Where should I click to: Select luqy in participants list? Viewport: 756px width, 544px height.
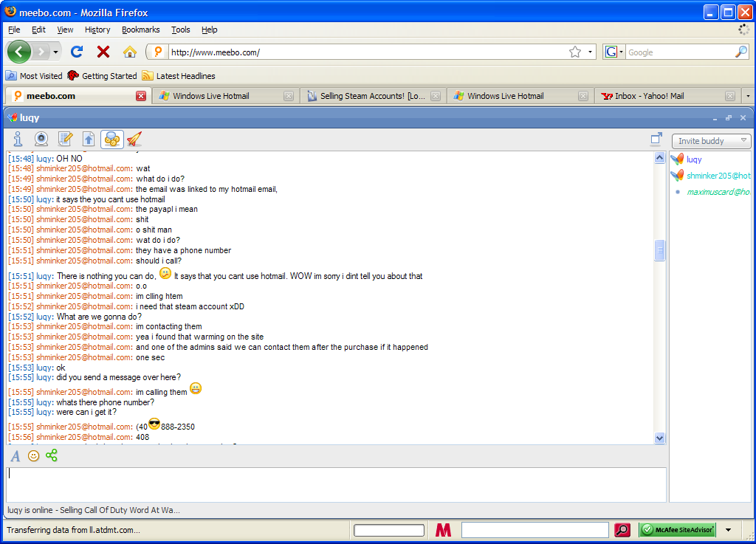694,159
